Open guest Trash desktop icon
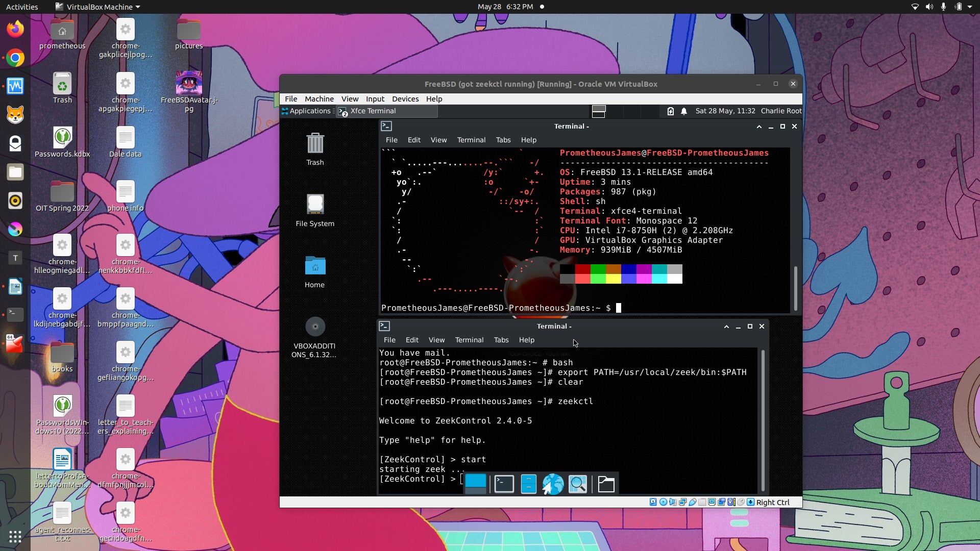Viewport: 980px width, 551px height. 315,148
